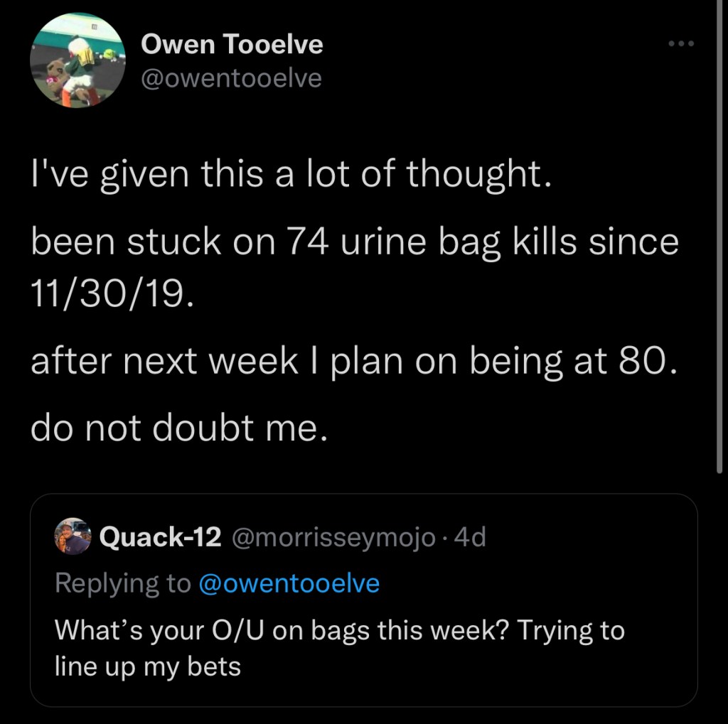This screenshot has width=728, height=724.
Task: Click the "after next week I plan" line
Action: pyautogui.click(x=350, y=362)
